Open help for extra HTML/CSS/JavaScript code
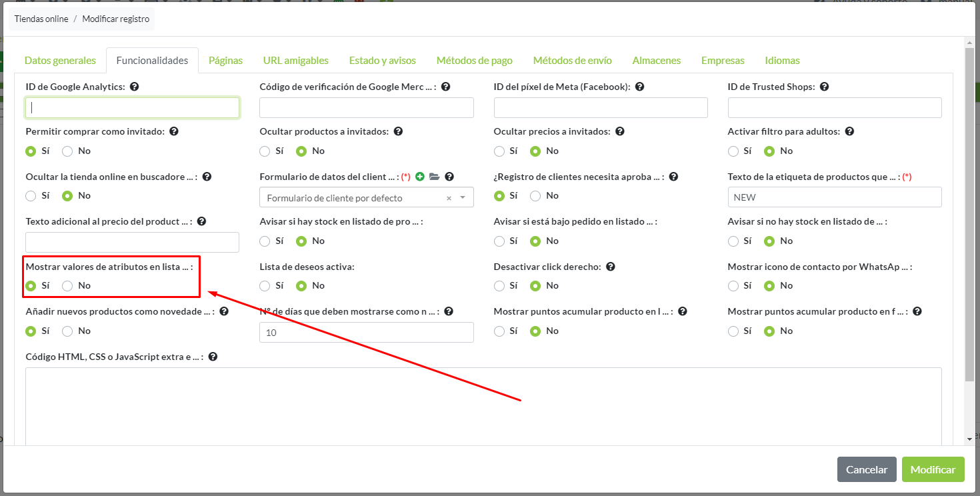980x496 pixels. point(212,356)
